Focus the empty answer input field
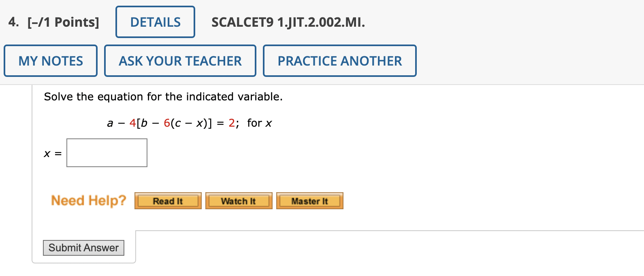The image size is (644, 276). 107,153
